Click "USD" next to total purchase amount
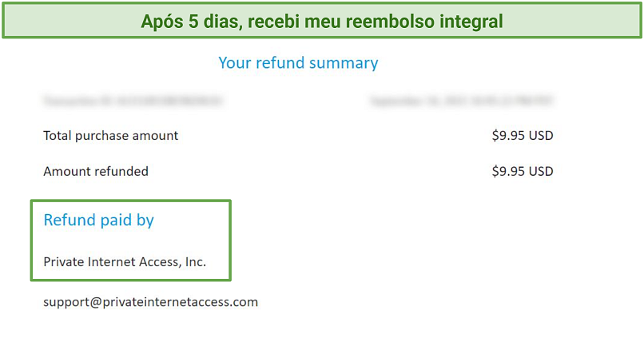This screenshot has width=644, height=338. point(541,136)
